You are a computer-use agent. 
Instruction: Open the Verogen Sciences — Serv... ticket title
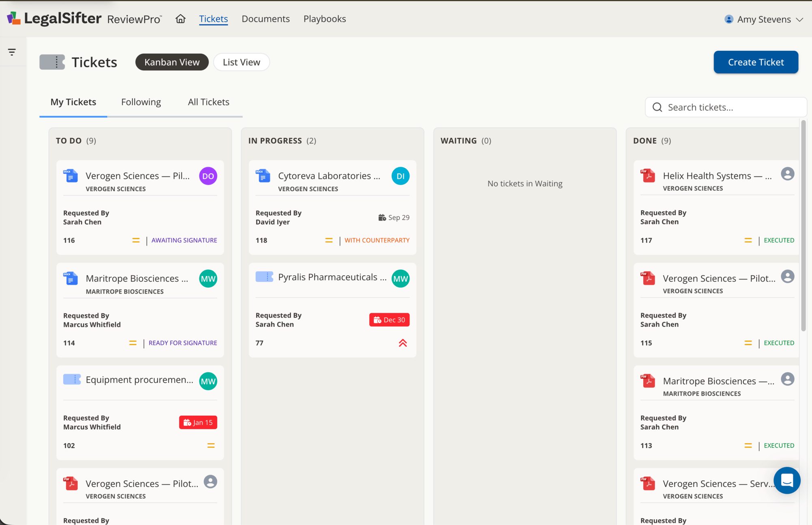point(719,484)
